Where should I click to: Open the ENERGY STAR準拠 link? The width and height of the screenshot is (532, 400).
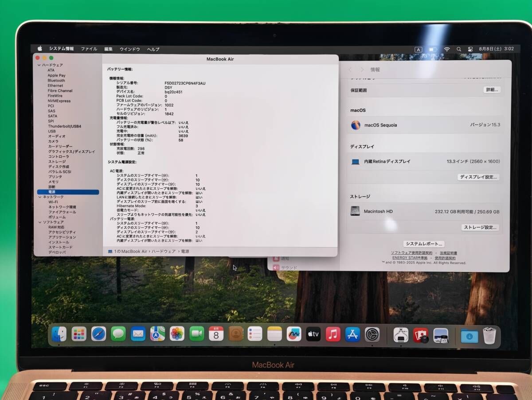(410, 258)
